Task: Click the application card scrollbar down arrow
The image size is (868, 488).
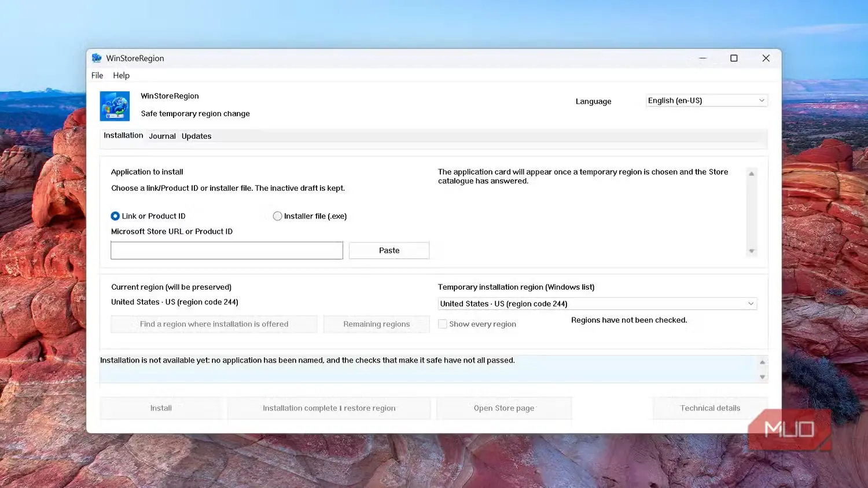Action: click(752, 251)
